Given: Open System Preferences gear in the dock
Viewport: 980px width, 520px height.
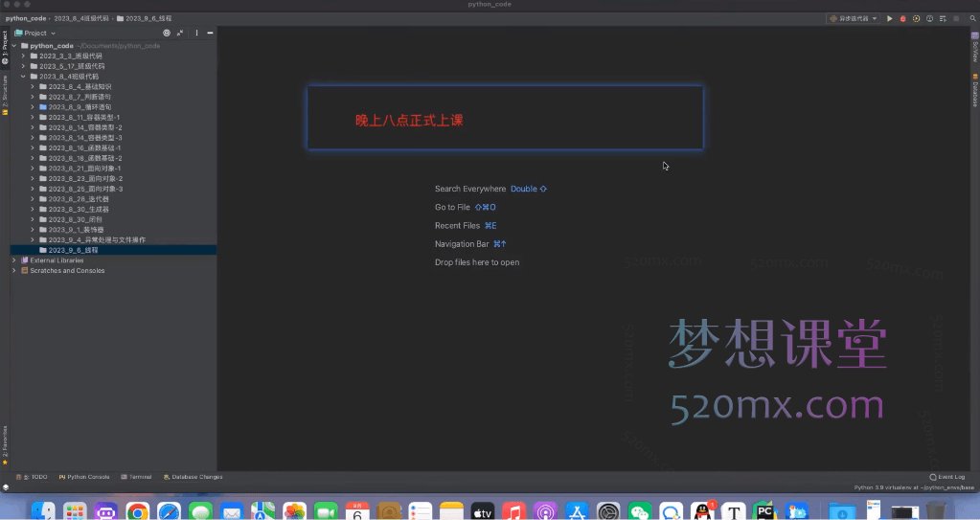Looking at the screenshot, I should click(x=608, y=511).
